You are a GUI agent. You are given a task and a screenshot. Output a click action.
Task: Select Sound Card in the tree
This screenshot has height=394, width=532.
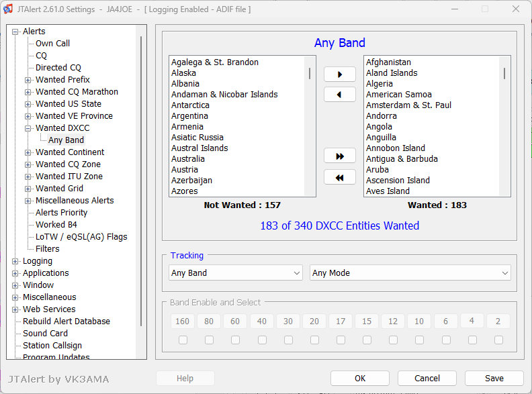point(46,334)
